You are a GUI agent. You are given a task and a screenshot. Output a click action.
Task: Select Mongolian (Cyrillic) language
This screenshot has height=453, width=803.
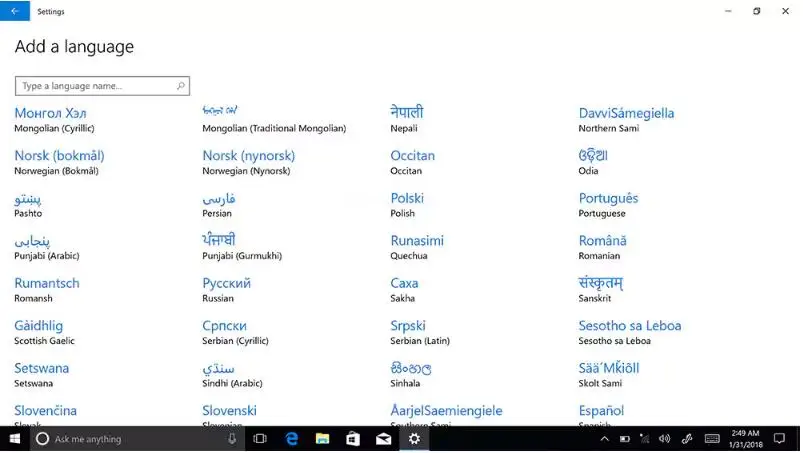pyautogui.click(x=54, y=120)
